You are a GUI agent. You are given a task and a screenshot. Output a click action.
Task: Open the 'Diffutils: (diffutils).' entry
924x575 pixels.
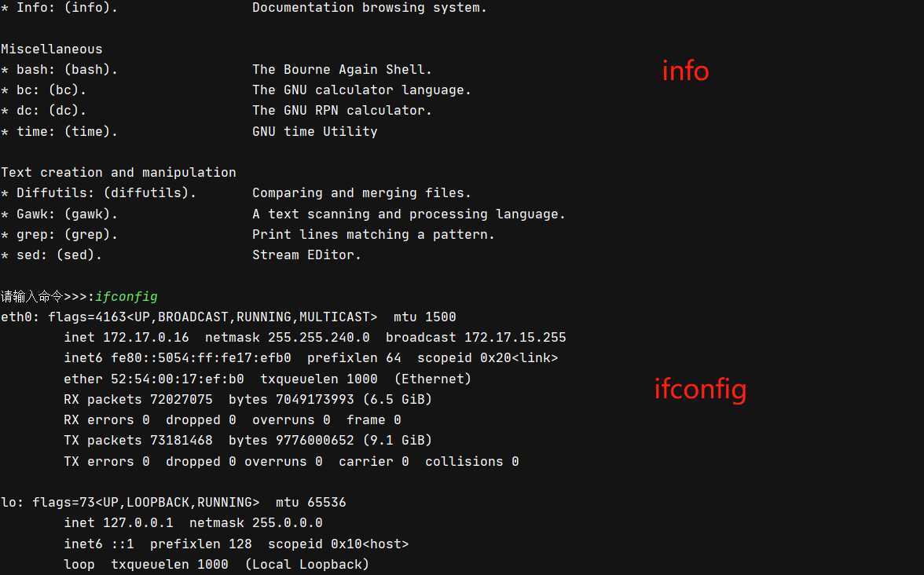(106, 193)
